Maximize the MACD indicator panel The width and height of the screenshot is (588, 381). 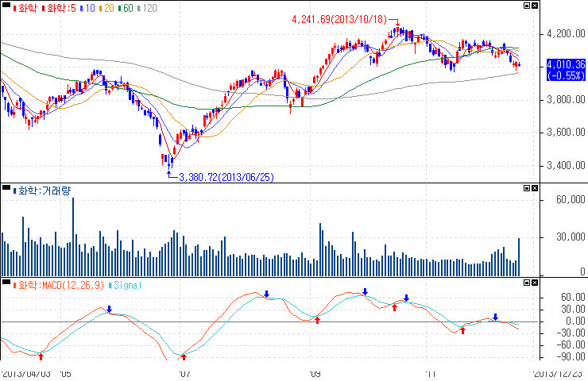point(527,282)
